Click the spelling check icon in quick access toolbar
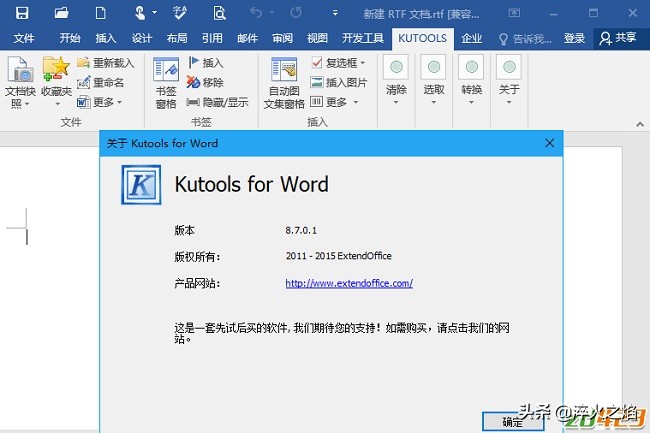The height and width of the screenshot is (433, 650). click(179, 13)
